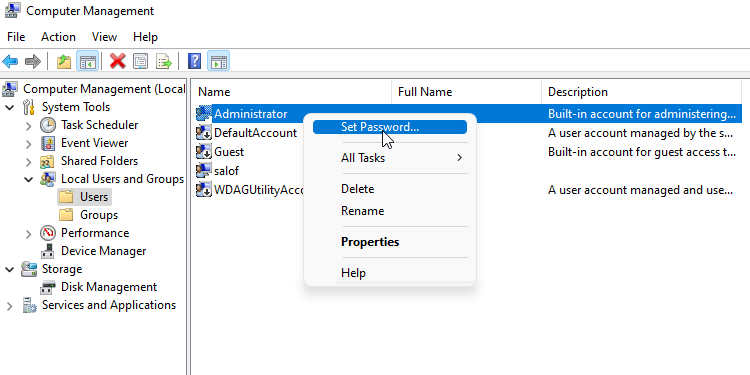
Task: Click the WDAGUtilityAccount user icon
Action: (x=203, y=190)
